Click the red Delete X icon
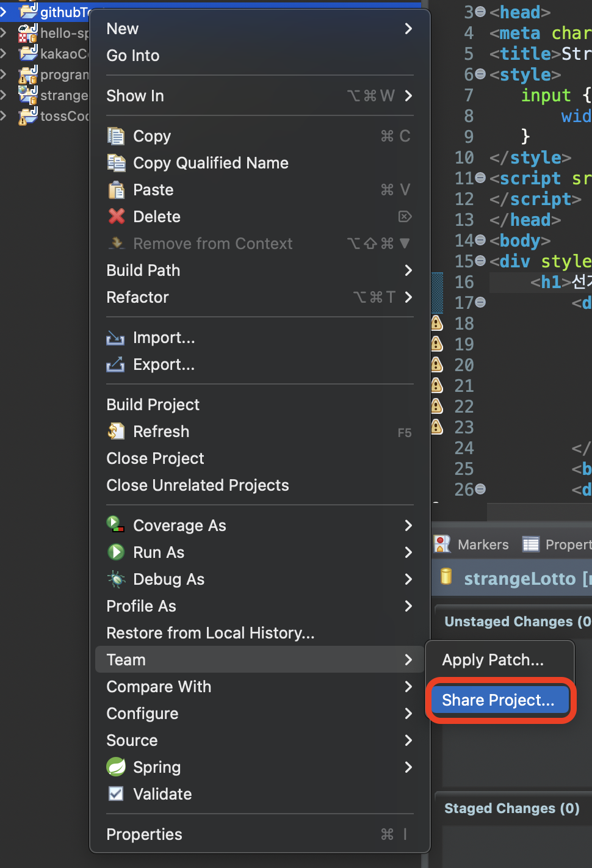This screenshot has width=592, height=868. click(x=116, y=216)
